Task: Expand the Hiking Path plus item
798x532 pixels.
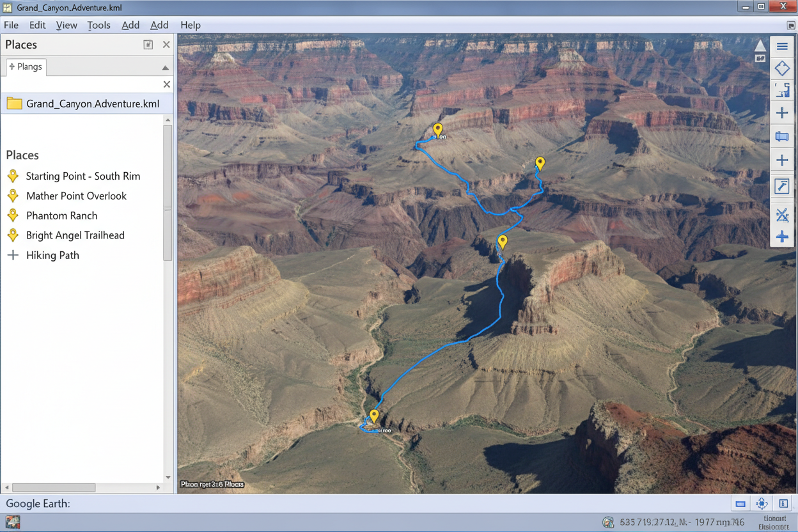Action: pyautogui.click(x=13, y=255)
